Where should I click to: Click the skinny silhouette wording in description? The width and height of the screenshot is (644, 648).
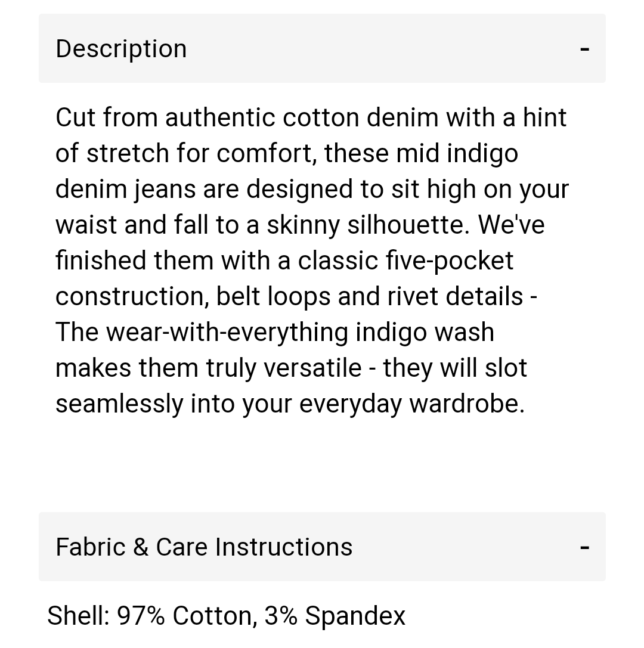pyautogui.click(x=417, y=224)
